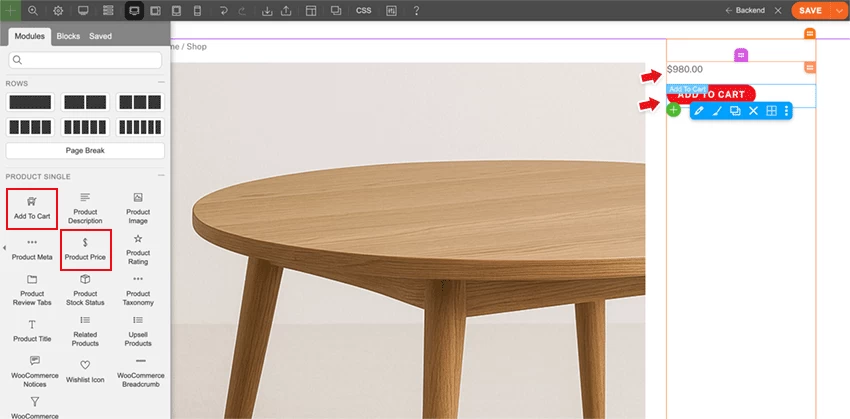This screenshot has height=419, width=850.
Task: Click the stacked rows icon in top toolbar
Action: point(108,10)
